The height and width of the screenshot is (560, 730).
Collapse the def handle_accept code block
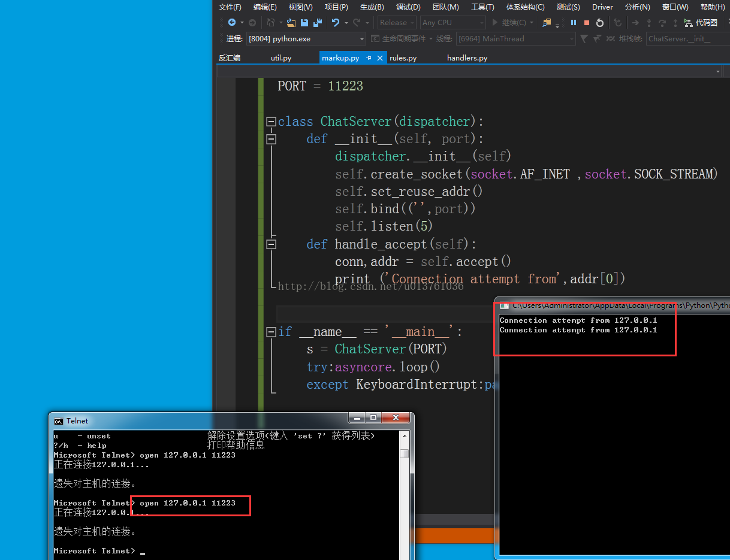pos(271,244)
